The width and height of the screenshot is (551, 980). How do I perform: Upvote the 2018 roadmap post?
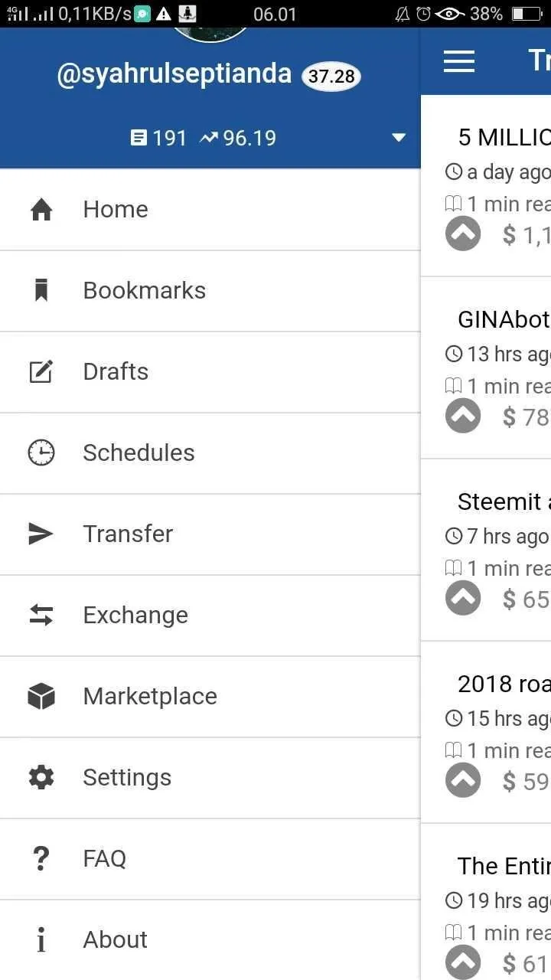tap(463, 780)
